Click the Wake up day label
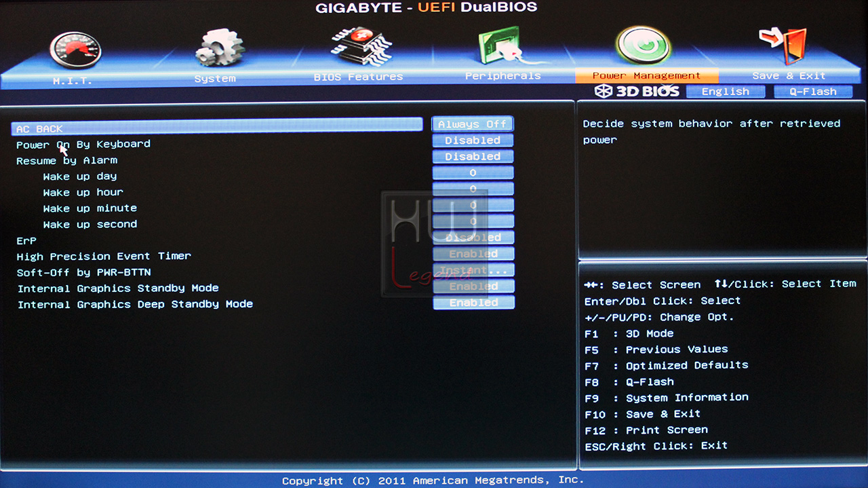Viewport: 868px width, 488px height. pos(80,176)
